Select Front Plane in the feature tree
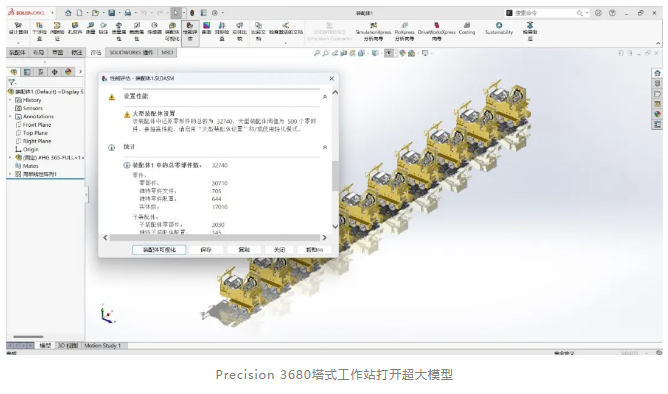668x394 pixels. coord(37,125)
